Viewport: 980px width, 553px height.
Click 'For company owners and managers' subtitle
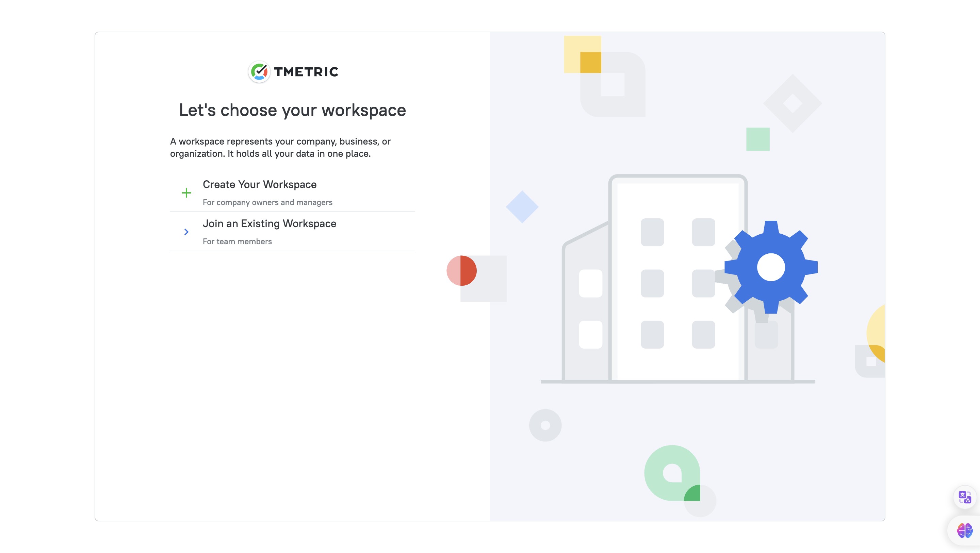(267, 202)
